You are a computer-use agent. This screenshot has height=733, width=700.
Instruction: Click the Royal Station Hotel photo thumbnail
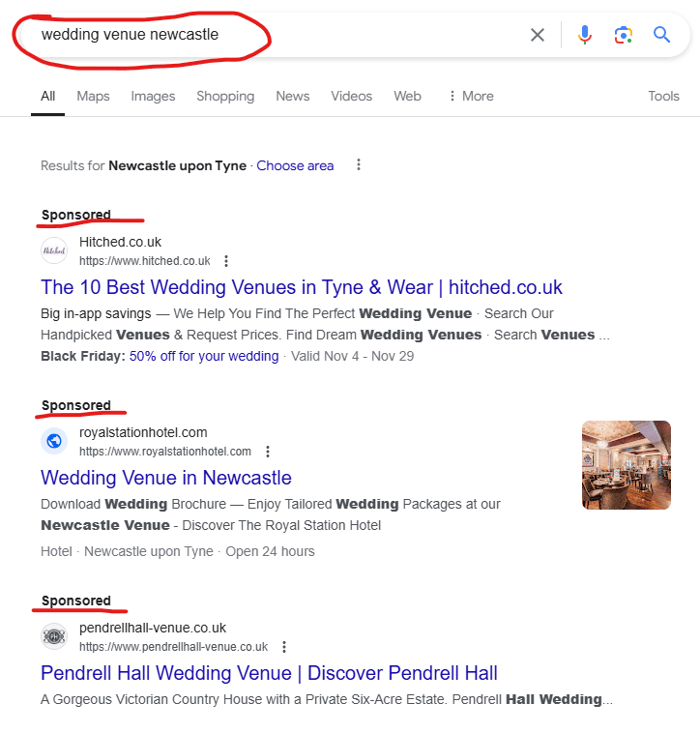tap(626, 465)
